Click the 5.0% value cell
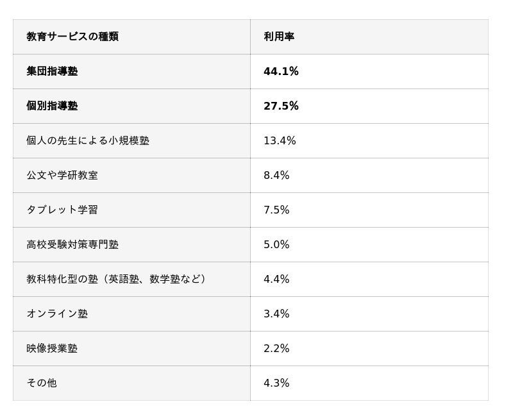This screenshot has width=513, height=420. tap(276, 244)
